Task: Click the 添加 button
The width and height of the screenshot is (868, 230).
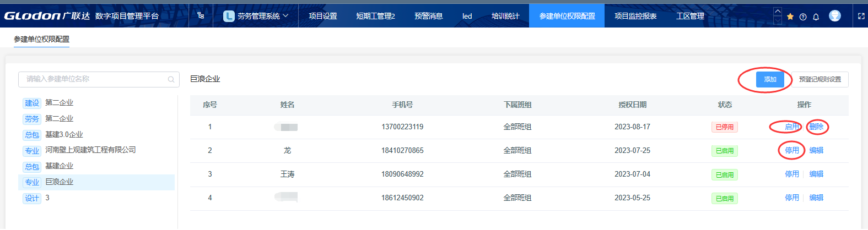Action: (x=770, y=79)
